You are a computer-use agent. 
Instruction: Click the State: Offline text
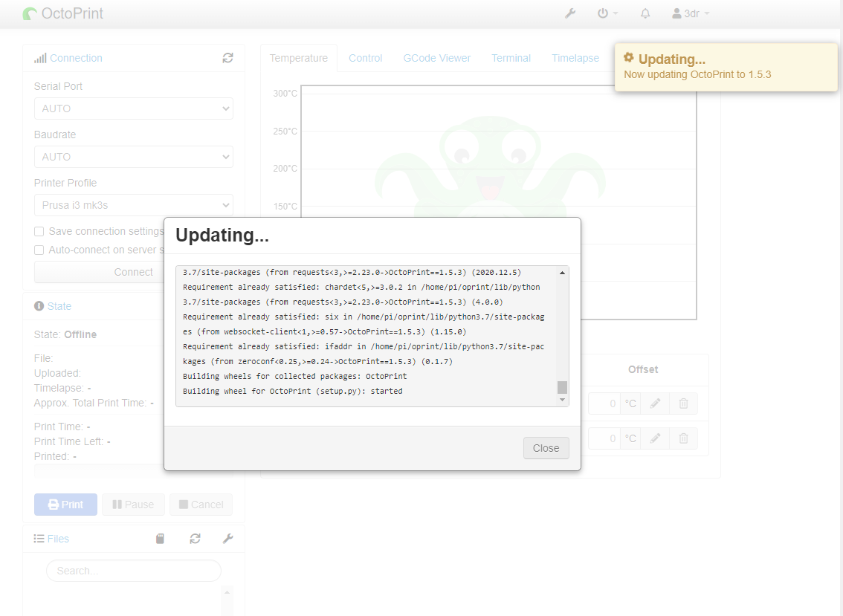(65, 334)
